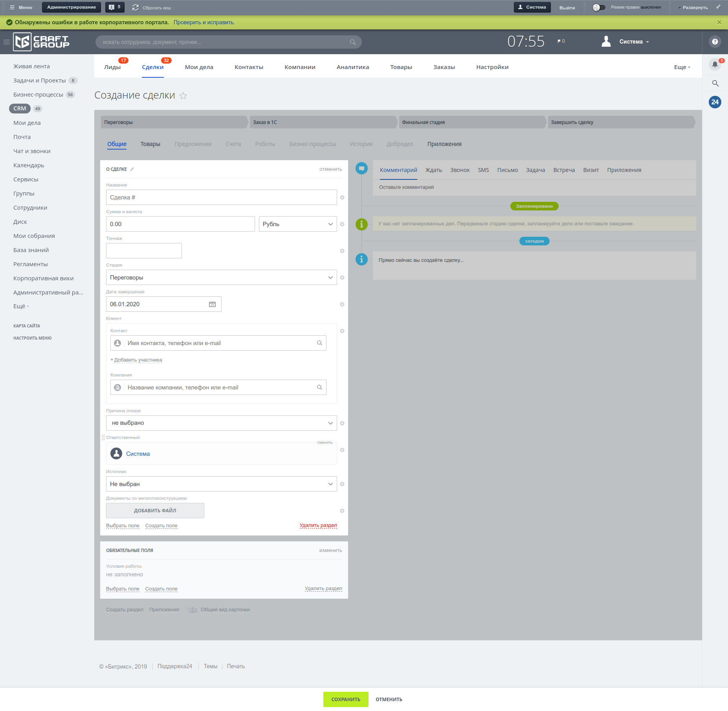Open the Источник dropdown
The height and width of the screenshot is (711, 728).
[x=221, y=484]
